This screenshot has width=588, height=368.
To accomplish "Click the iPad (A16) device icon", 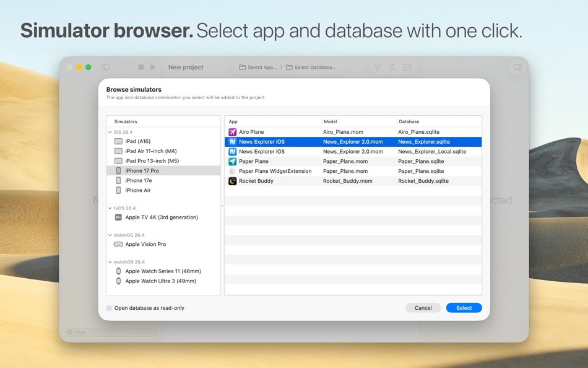I will 118,141.
